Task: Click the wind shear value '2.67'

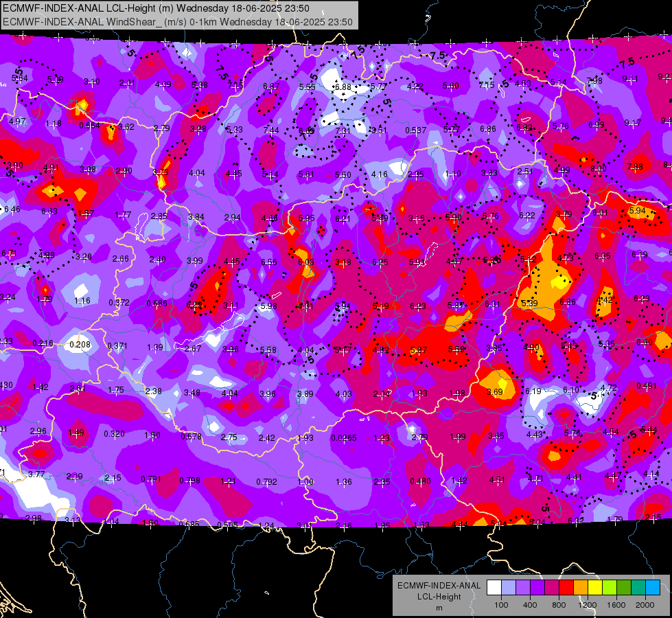Action: 193,348
